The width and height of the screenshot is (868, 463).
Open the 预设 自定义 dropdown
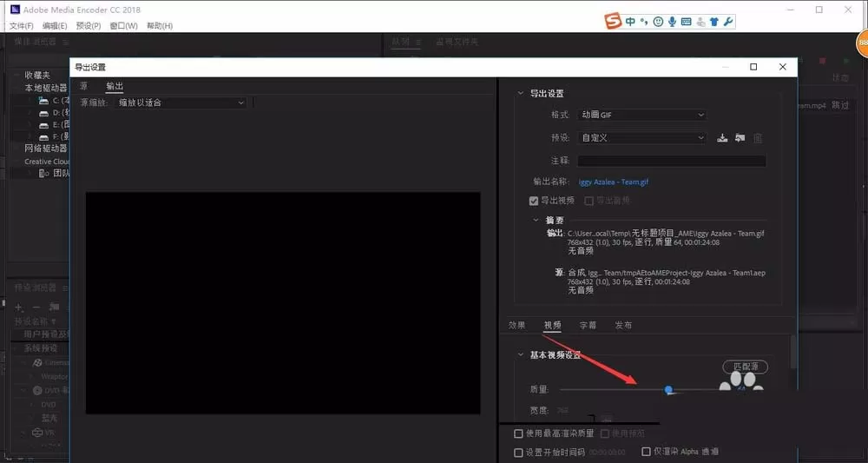[x=642, y=138]
